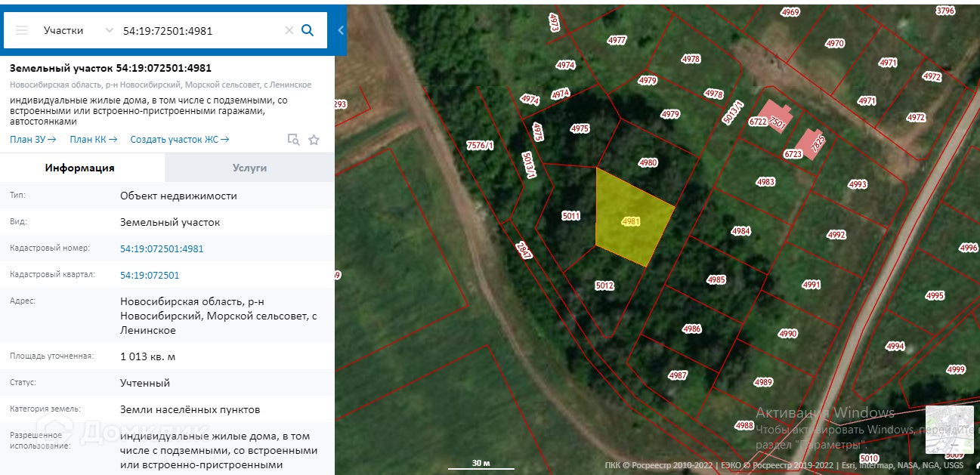Screen dimensions: 980x475
Task: Add parcel to favorites with star icon
Action: pyautogui.click(x=314, y=139)
